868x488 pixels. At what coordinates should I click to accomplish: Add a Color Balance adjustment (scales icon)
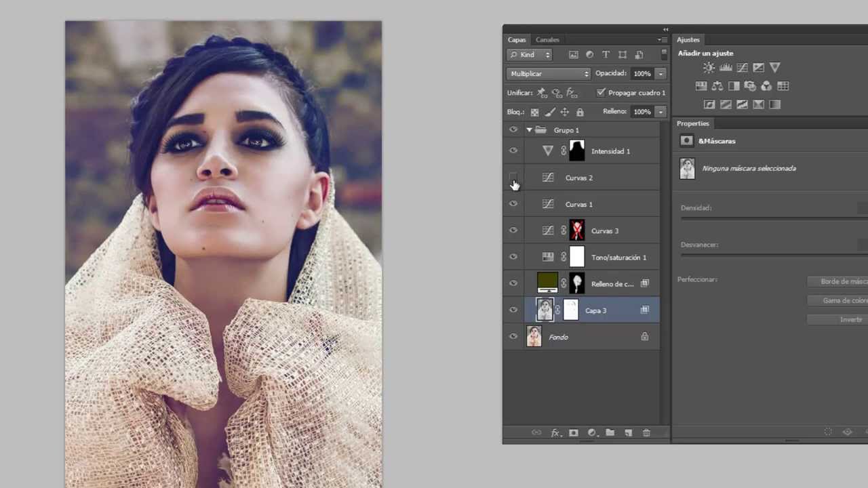717,86
